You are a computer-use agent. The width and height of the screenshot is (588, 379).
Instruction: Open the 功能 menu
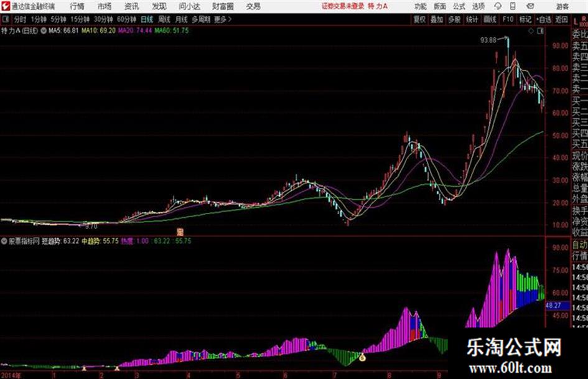point(421,6)
